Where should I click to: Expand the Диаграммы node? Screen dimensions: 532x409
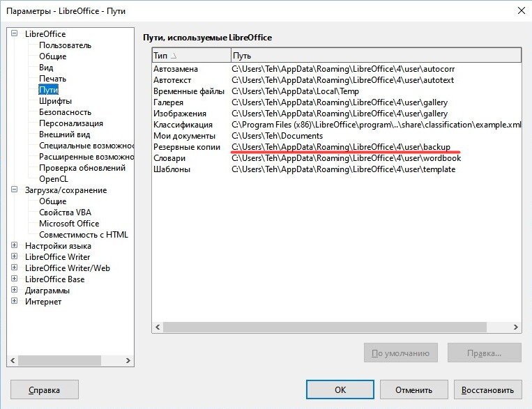[x=14, y=290]
